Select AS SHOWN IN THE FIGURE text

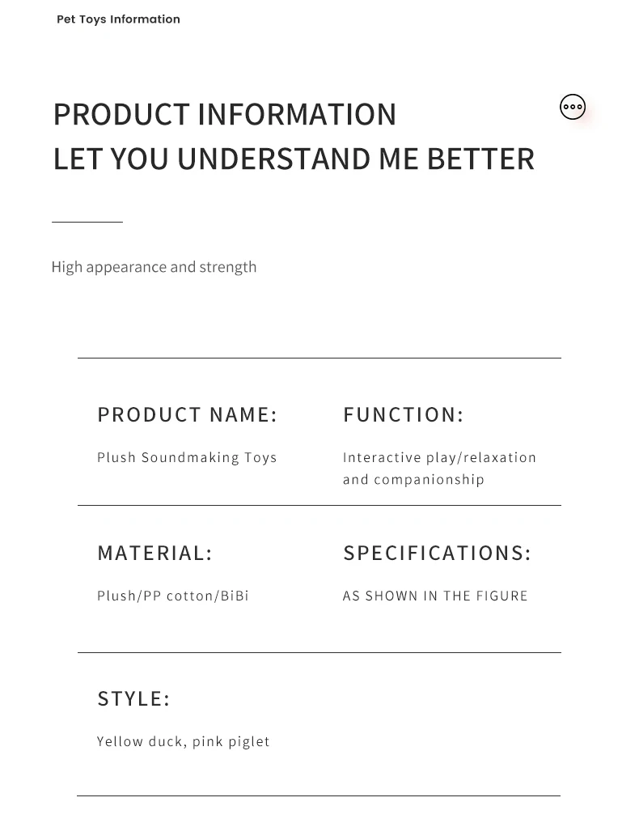435,596
